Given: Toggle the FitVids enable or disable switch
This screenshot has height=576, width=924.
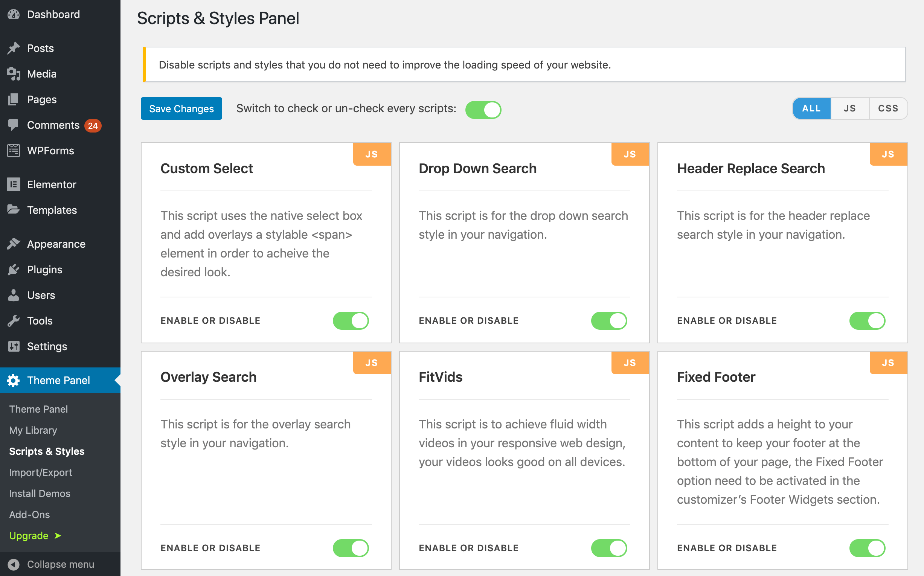Looking at the screenshot, I should [610, 547].
